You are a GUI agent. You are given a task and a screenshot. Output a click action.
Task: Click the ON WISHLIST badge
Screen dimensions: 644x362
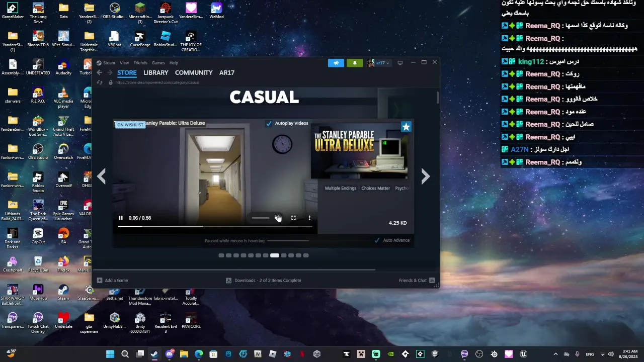(130, 125)
